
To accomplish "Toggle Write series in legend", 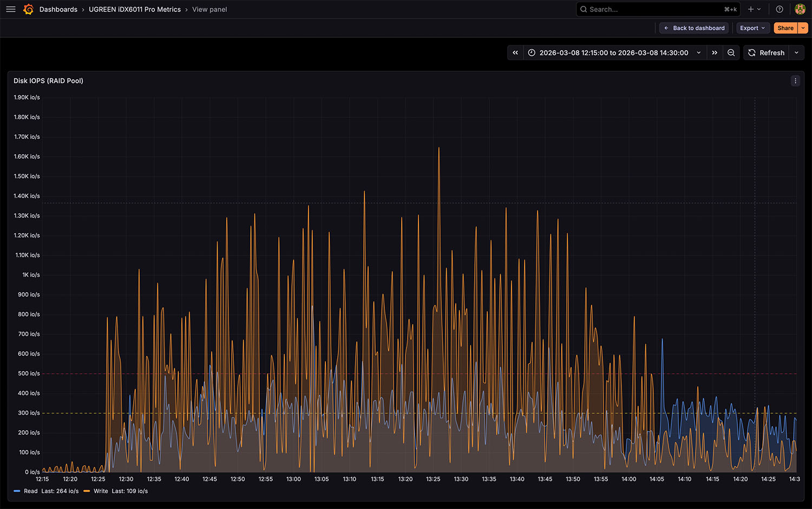I will (x=101, y=491).
